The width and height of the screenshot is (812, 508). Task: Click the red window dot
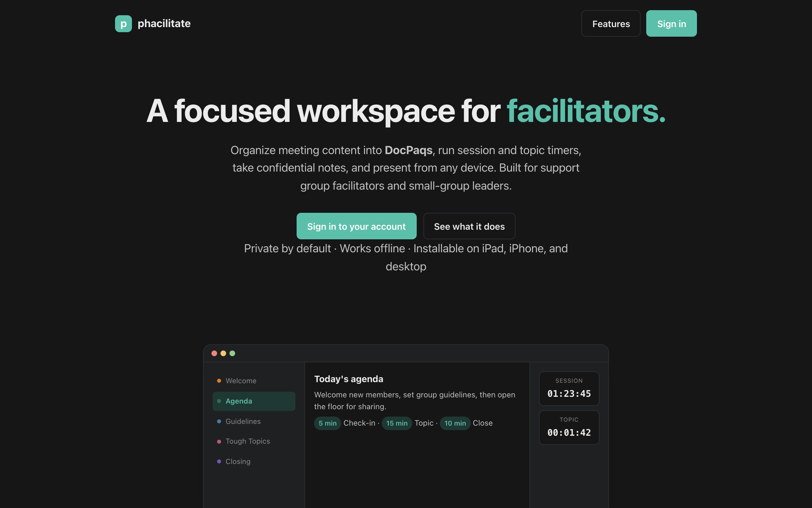(214, 353)
